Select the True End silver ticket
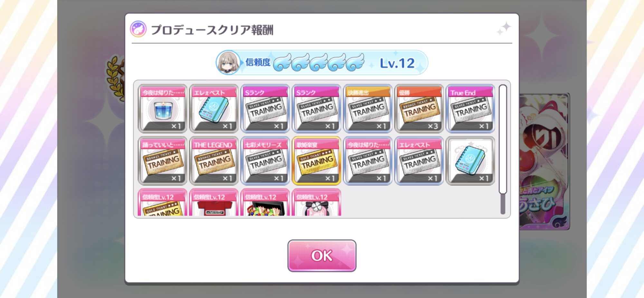 coord(470,108)
